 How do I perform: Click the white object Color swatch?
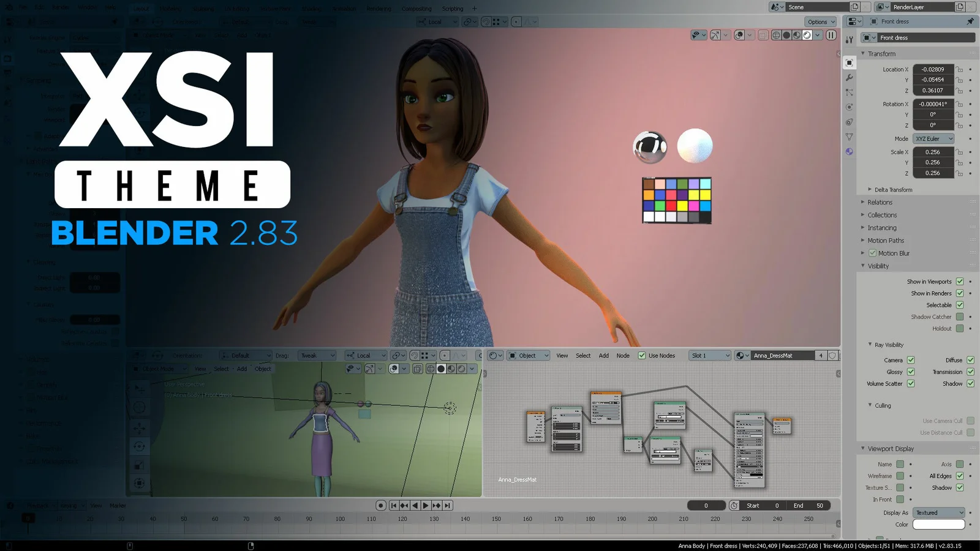coord(938,525)
